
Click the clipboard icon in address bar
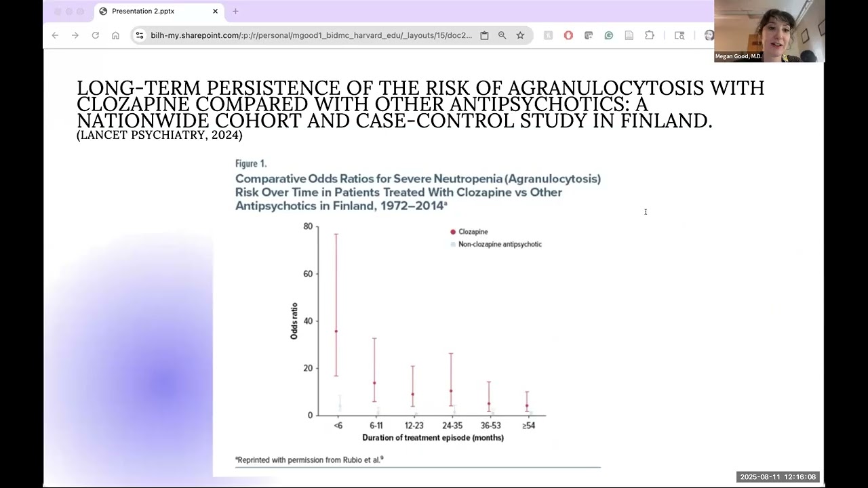click(484, 35)
